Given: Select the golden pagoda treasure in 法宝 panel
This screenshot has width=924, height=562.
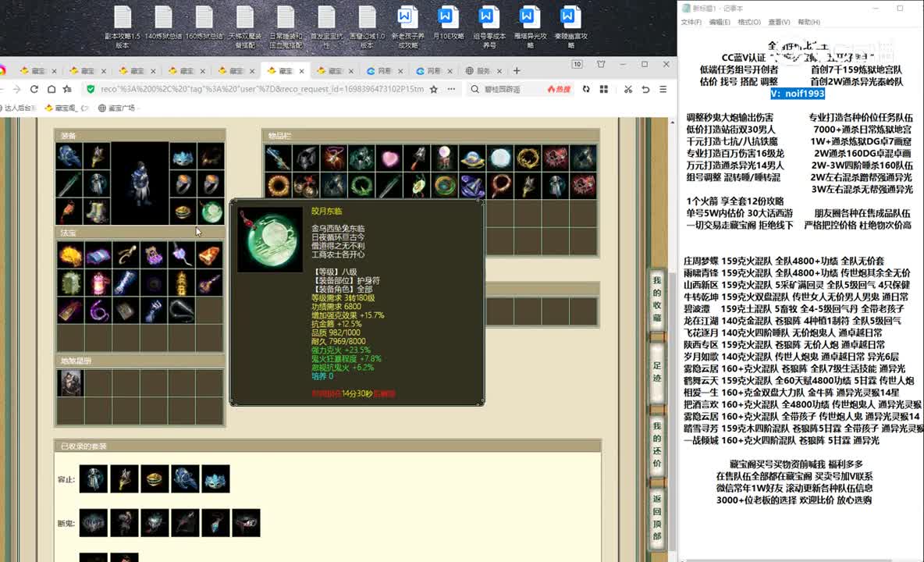Looking at the screenshot, I should point(182,283).
